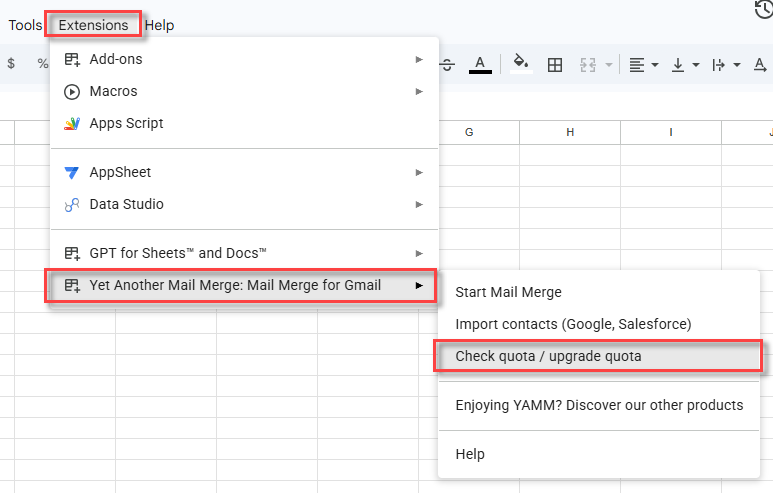
Task: Click the Add-ons icon
Action: (x=72, y=60)
